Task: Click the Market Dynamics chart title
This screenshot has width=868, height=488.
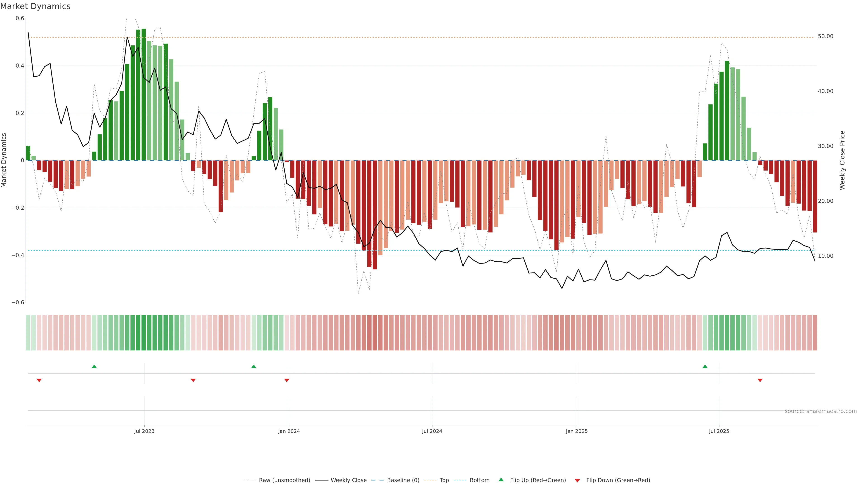Action: pyautogui.click(x=35, y=6)
